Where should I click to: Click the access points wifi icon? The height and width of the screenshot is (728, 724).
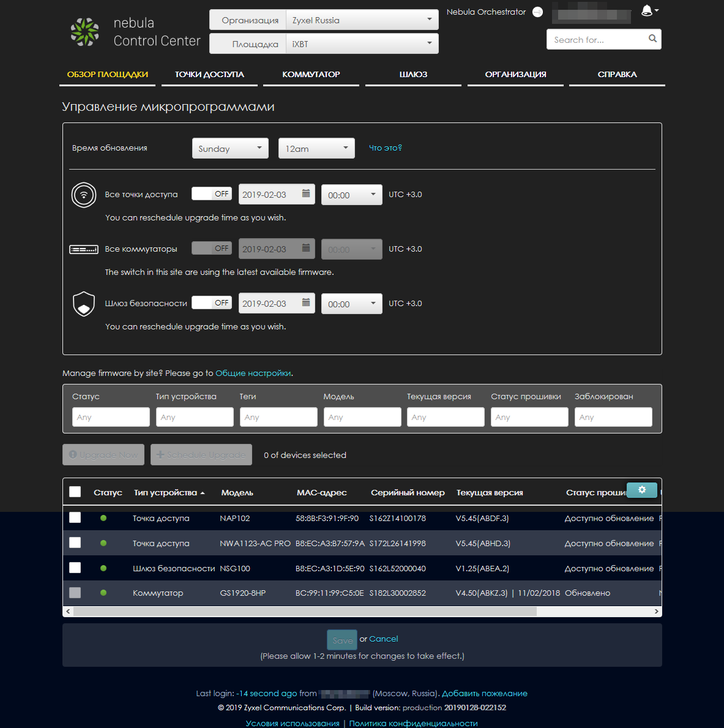point(83,195)
